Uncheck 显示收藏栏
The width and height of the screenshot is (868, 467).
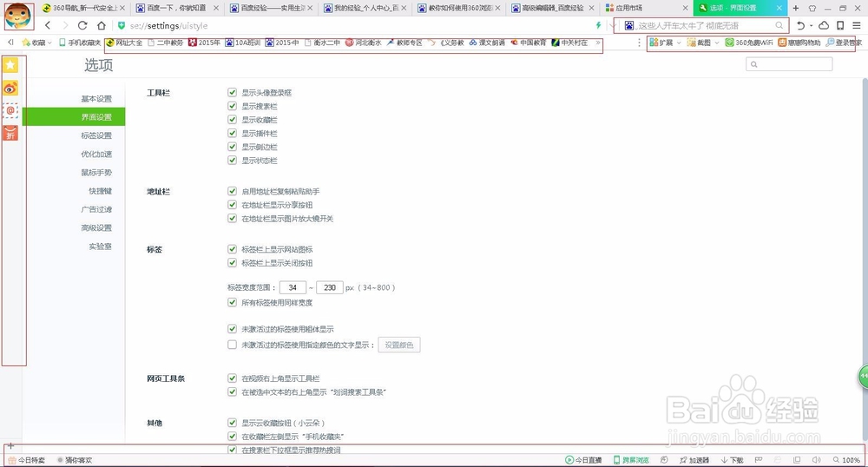point(232,120)
